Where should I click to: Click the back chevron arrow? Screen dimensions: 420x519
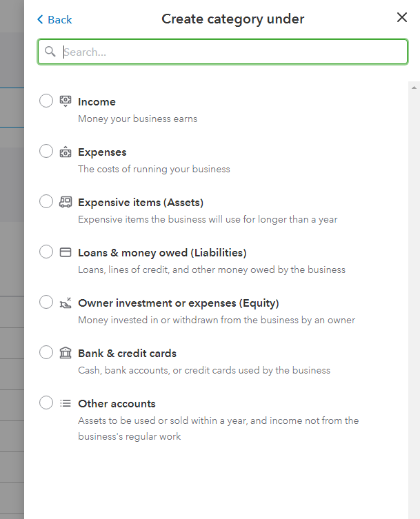pos(40,19)
